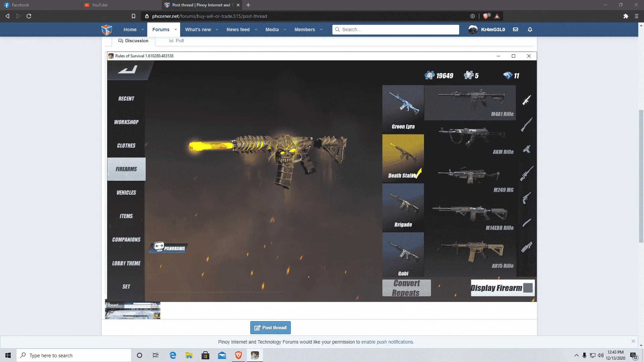Expand the News feed dropdown arrow
Viewport: 644px width, 362px height.
[256, 30]
